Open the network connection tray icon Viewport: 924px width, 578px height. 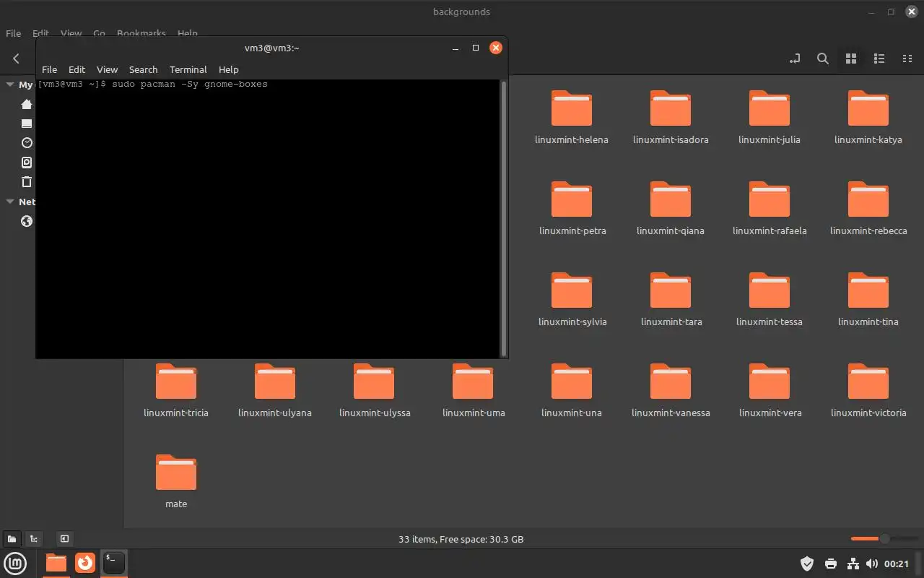853,564
